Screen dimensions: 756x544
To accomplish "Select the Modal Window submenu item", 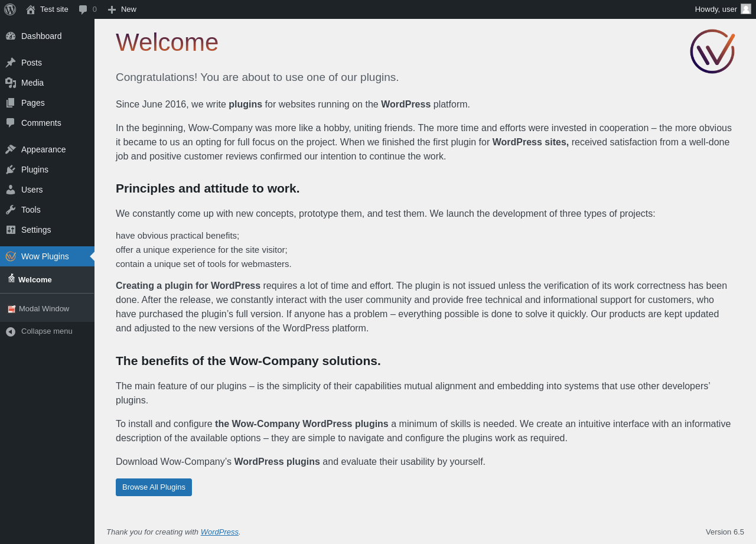I will coord(44,309).
